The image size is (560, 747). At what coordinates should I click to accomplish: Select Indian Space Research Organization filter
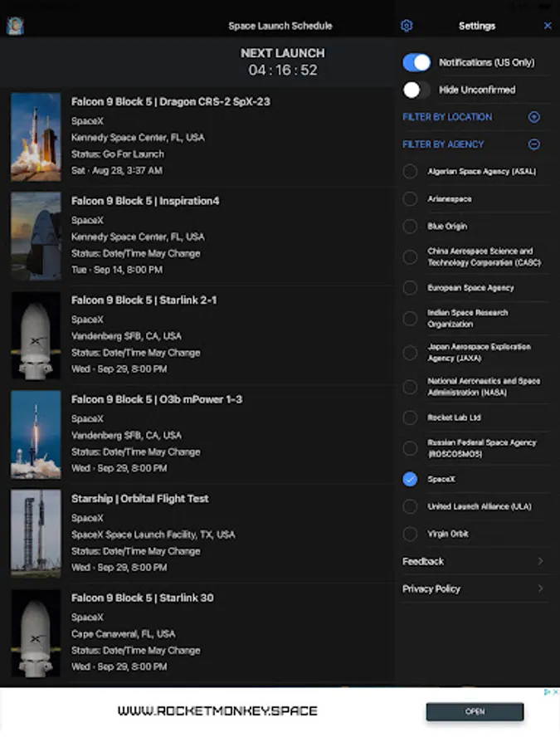(x=410, y=318)
